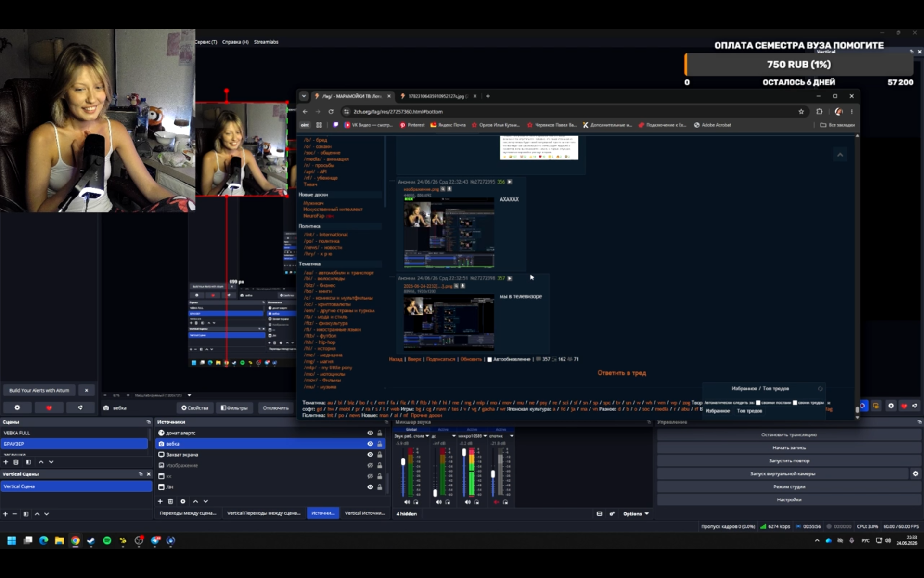This screenshot has height=578, width=924.
Task: Open the Справка (H) menu
Action: click(235, 42)
